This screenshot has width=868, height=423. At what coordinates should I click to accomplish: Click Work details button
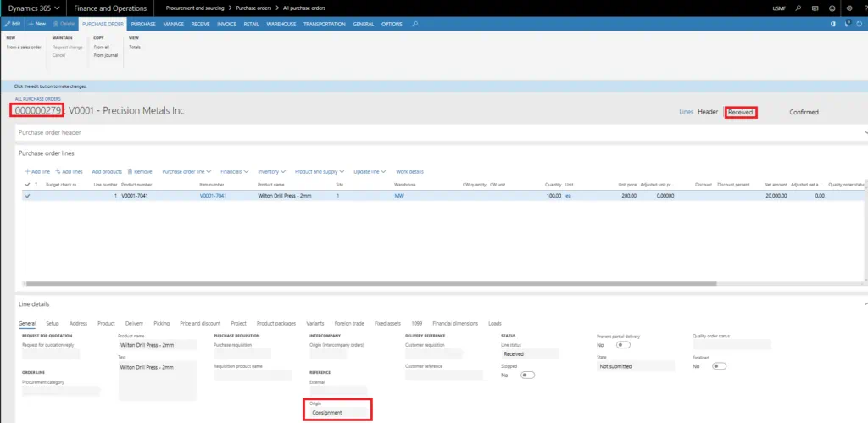(409, 171)
